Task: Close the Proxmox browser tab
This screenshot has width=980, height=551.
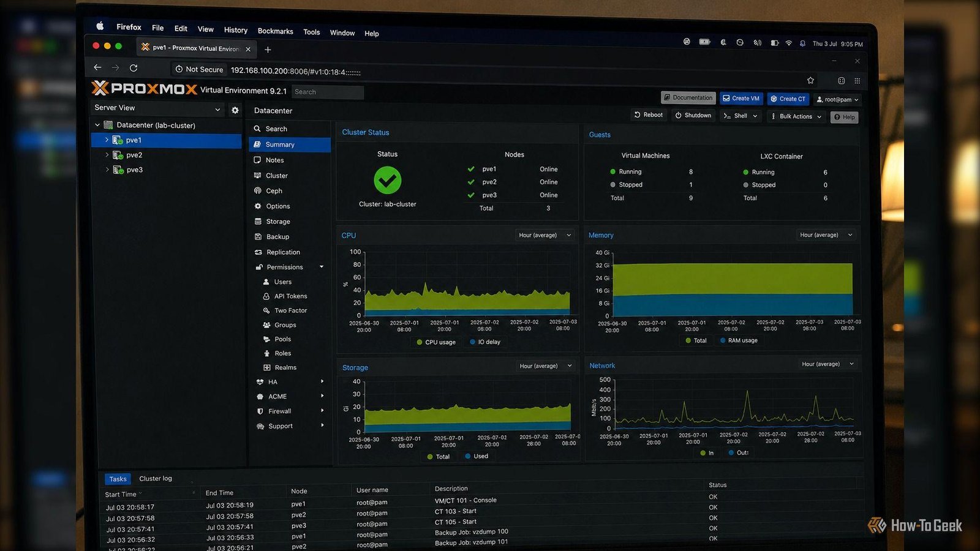Action: pos(248,49)
